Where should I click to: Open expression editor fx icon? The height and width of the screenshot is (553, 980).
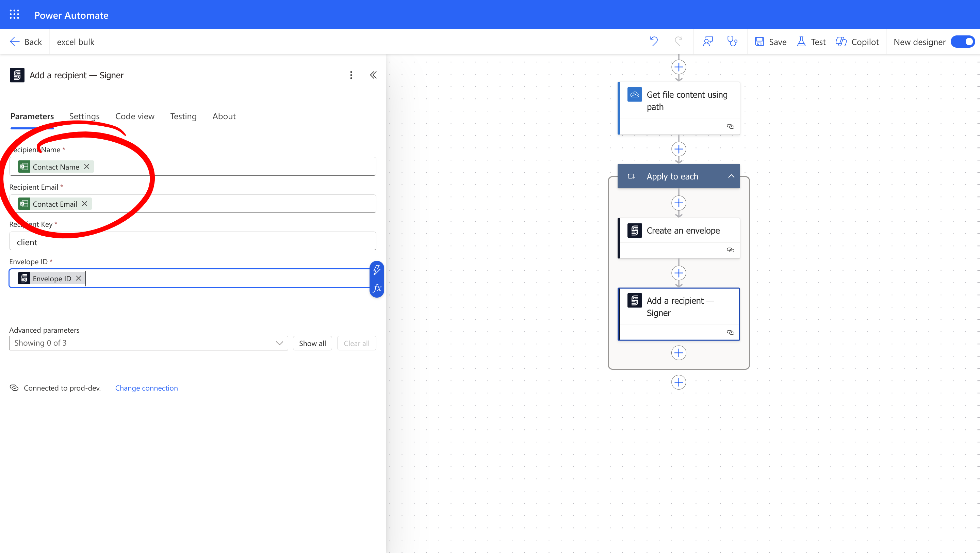pos(377,288)
